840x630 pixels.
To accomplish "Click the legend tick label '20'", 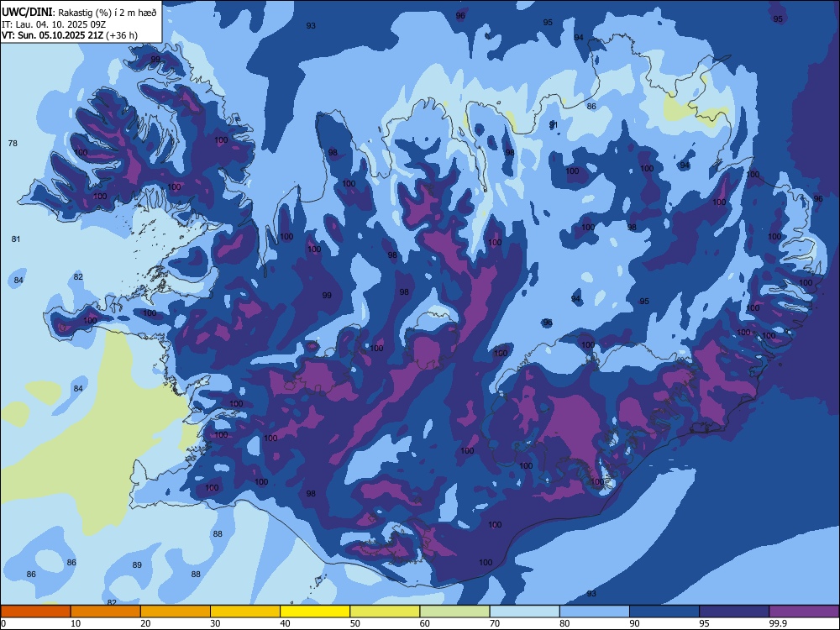I will (145, 623).
